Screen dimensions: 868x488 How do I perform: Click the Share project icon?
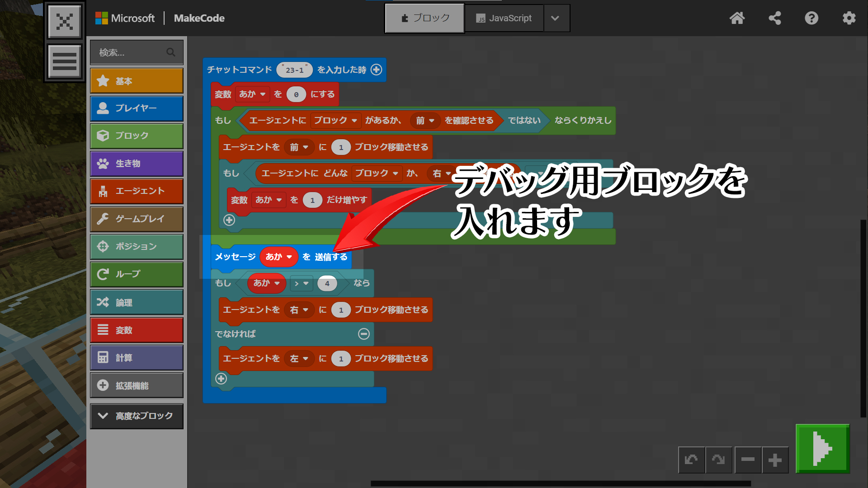775,18
